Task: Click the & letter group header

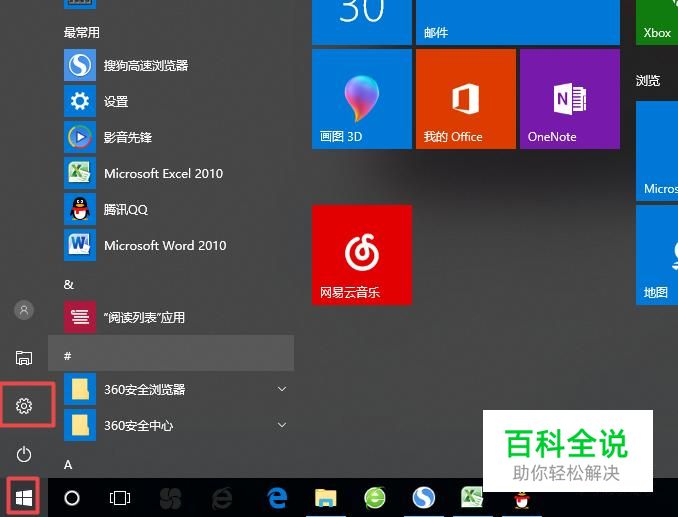Action: [69, 284]
